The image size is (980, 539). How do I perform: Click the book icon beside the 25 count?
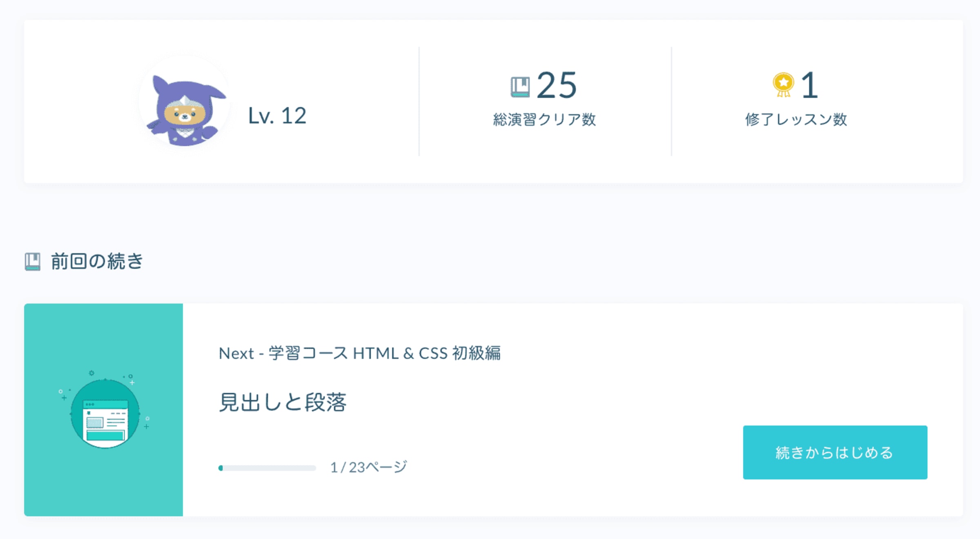tap(520, 87)
